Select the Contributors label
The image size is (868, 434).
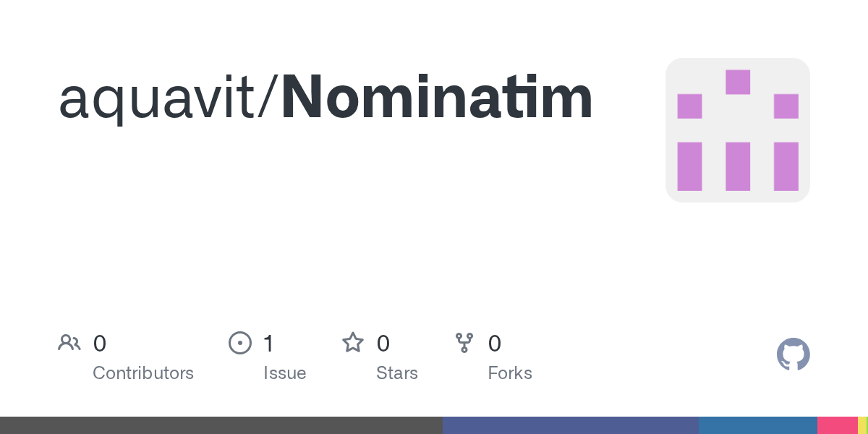coord(143,373)
